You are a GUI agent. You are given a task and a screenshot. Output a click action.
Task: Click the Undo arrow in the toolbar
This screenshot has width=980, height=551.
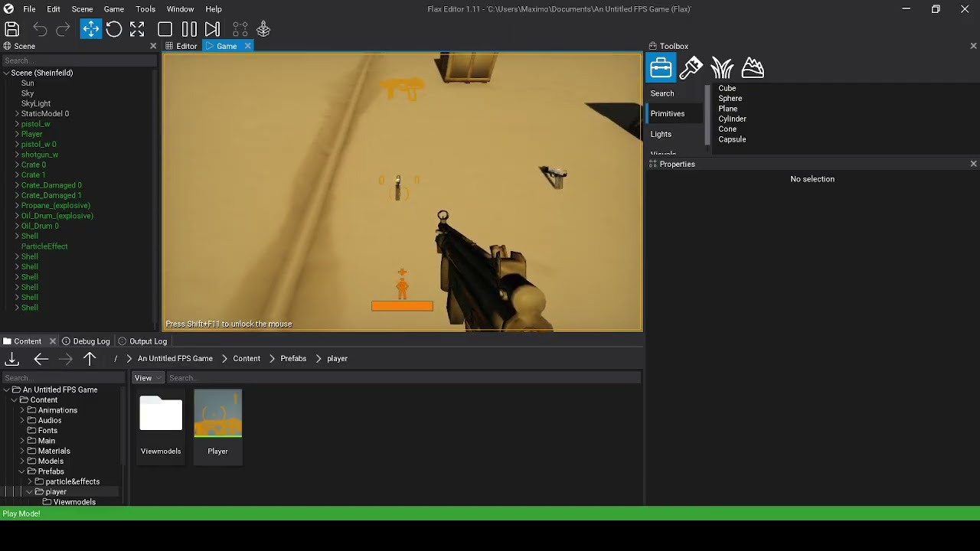40,29
